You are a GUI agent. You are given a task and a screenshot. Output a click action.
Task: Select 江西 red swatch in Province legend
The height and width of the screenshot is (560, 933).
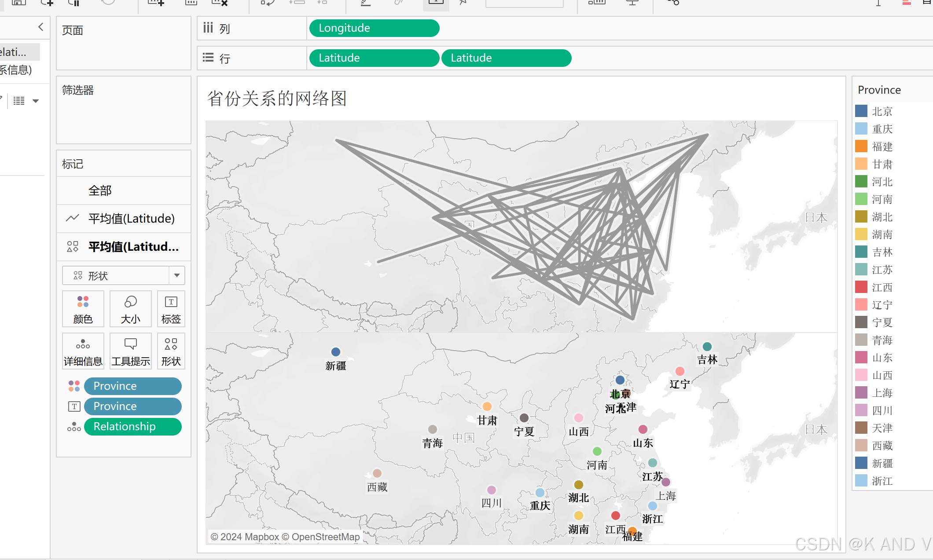pos(861,287)
